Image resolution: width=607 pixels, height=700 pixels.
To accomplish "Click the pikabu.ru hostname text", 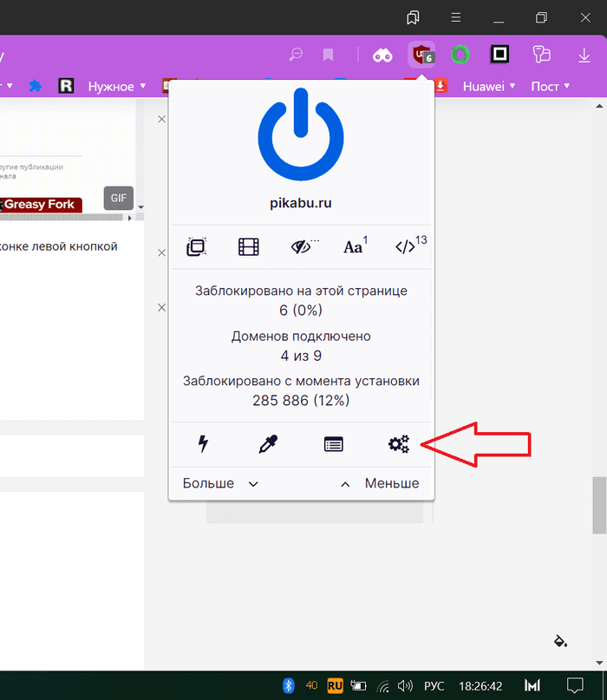I will pos(301,203).
